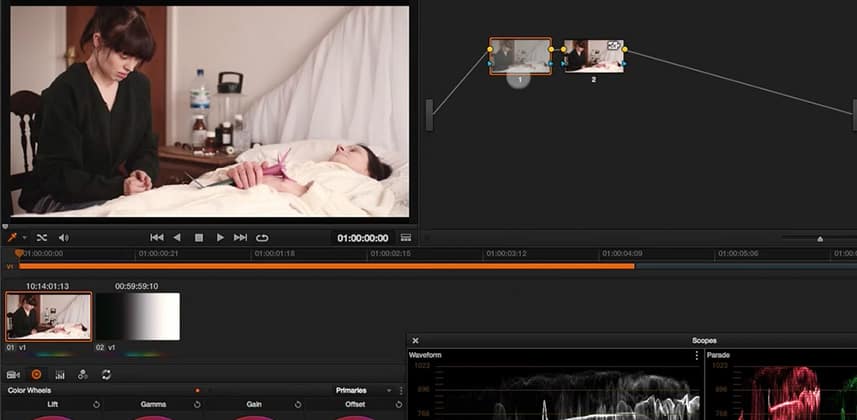Image resolution: width=857 pixels, height=420 pixels.
Task: Mute the viewer audio speaker icon
Action: [63, 237]
